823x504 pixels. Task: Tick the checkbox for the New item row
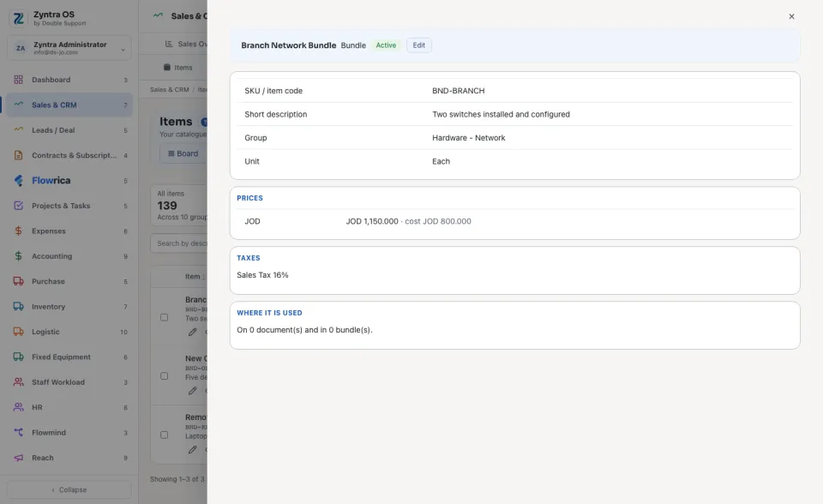(165, 376)
